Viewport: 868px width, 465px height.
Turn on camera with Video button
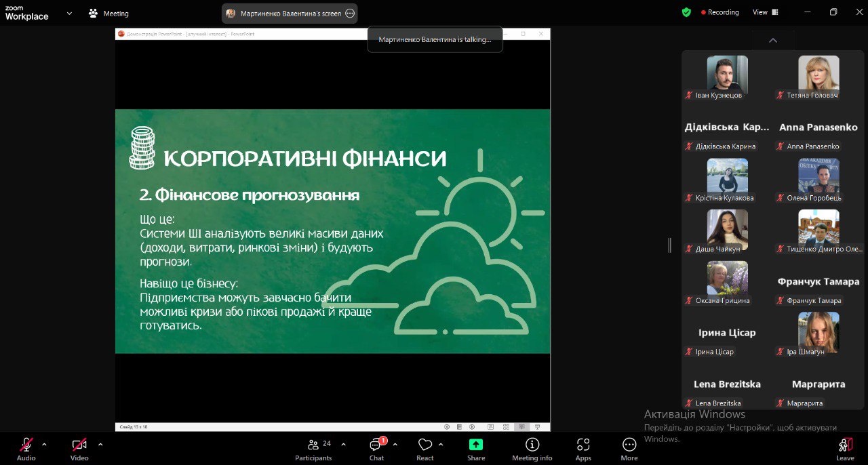(x=79, y=449)
